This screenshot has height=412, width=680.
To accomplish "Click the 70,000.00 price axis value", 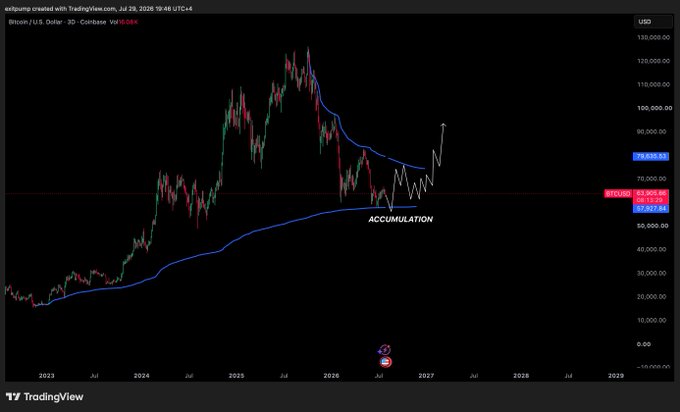I will click(x=652, y=179).
